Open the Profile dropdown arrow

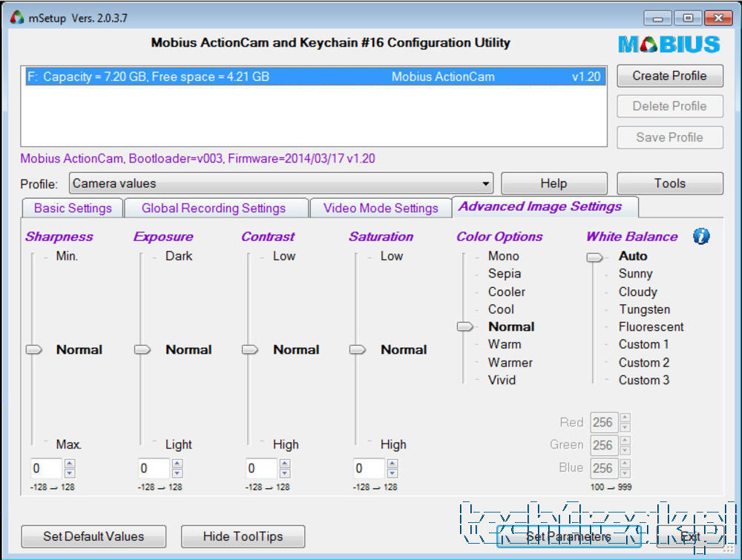[485, 183]
